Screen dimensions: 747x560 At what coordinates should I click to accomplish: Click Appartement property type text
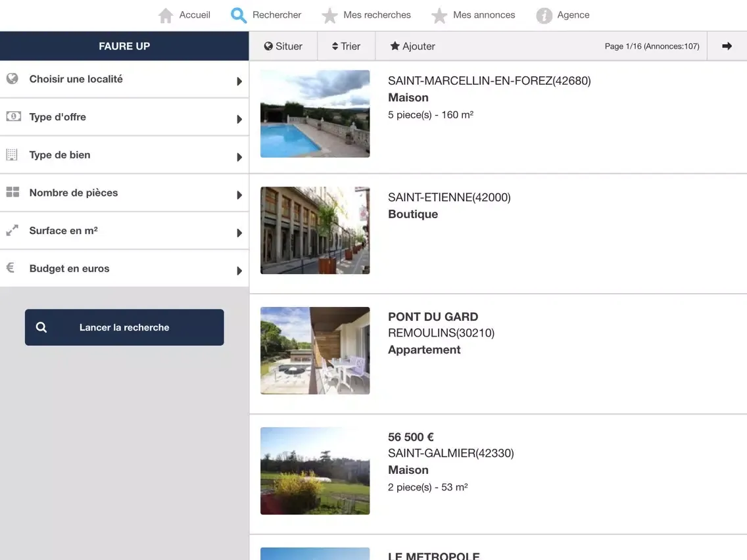tap(424, 350)
